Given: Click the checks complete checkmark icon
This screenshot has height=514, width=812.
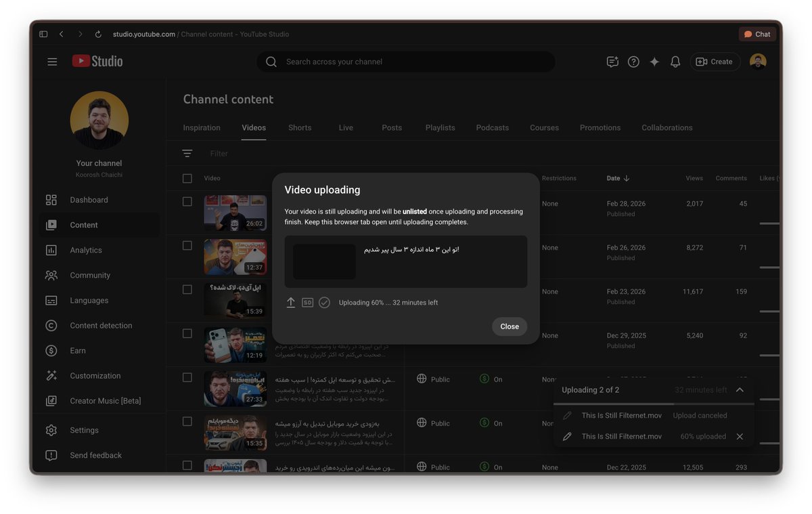Looking at the screenshot, I should pyautogui.click(x=324, y=303).
